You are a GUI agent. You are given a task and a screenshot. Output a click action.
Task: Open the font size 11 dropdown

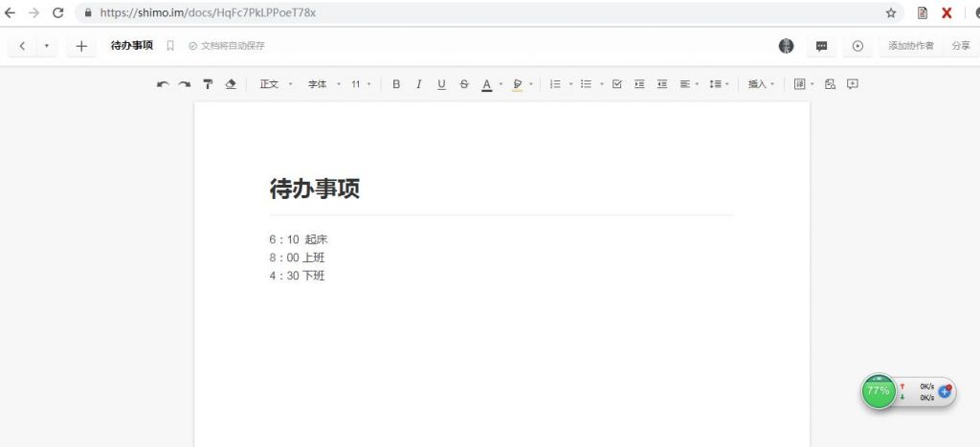(361, 84)
